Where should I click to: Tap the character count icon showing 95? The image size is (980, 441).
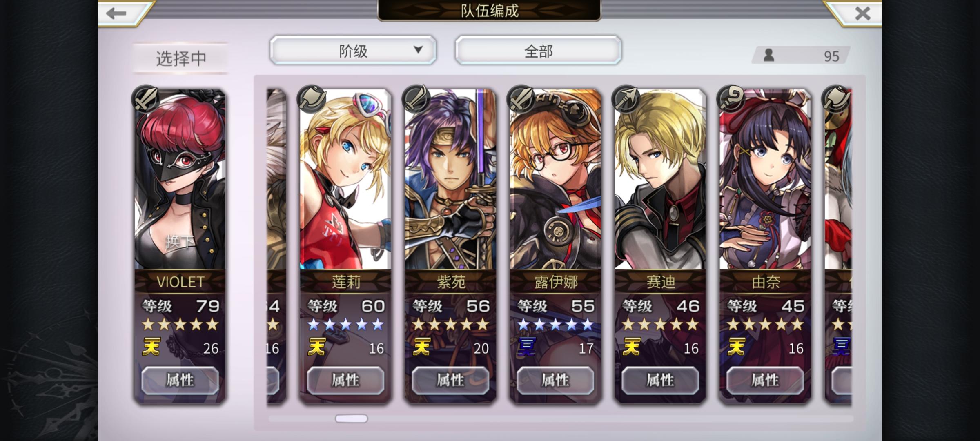pos(769,55)
